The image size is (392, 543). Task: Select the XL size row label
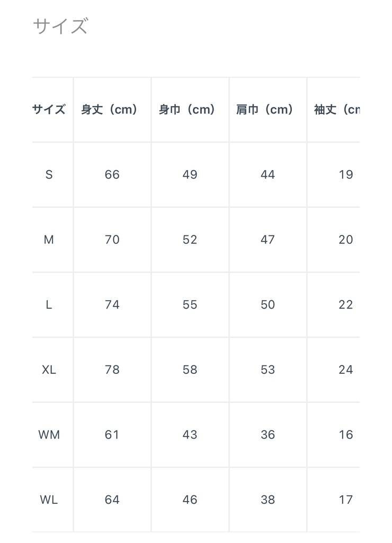pos(49,370)
